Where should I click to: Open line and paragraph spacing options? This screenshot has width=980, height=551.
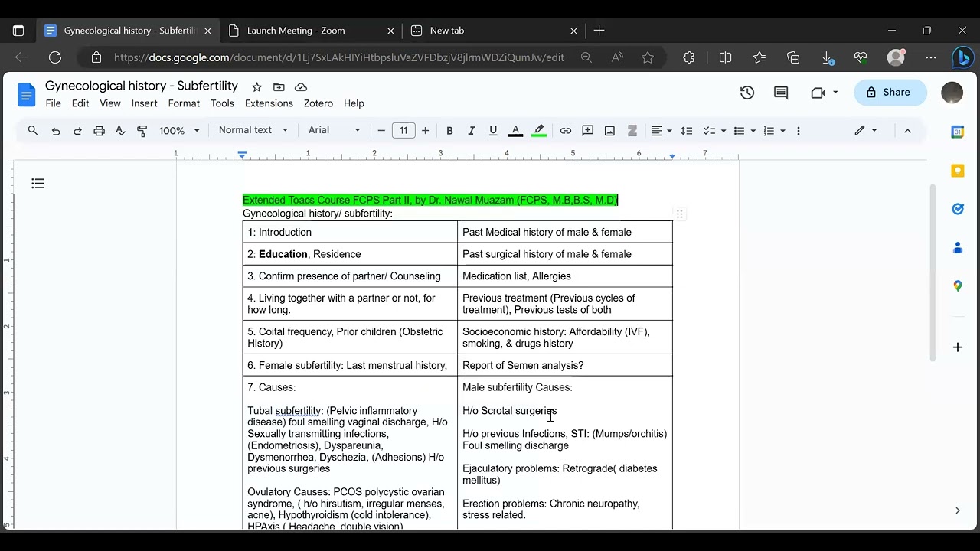(x=687, y=131)
